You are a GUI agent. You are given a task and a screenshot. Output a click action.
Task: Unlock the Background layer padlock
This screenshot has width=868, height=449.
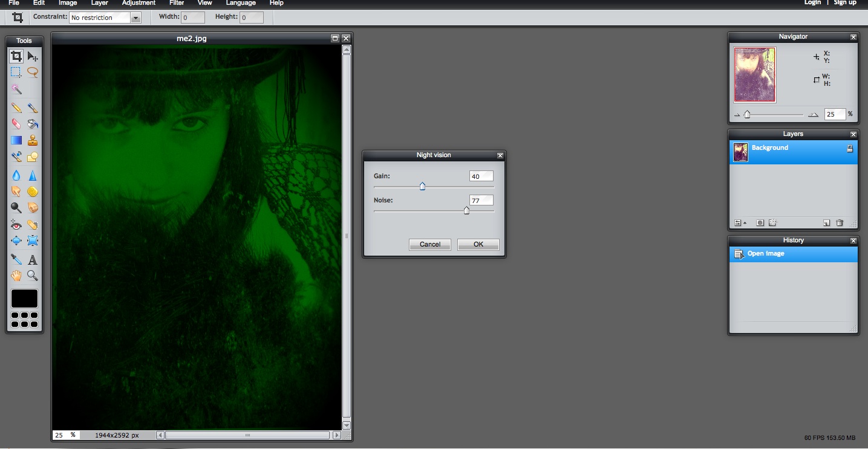click(x=850, y=148)
